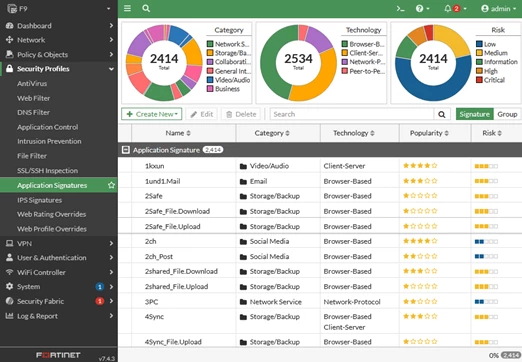The image size is (522, 362).
Task: Toggle Low legend item in Risk chart
Action: [x=486, y=44]
